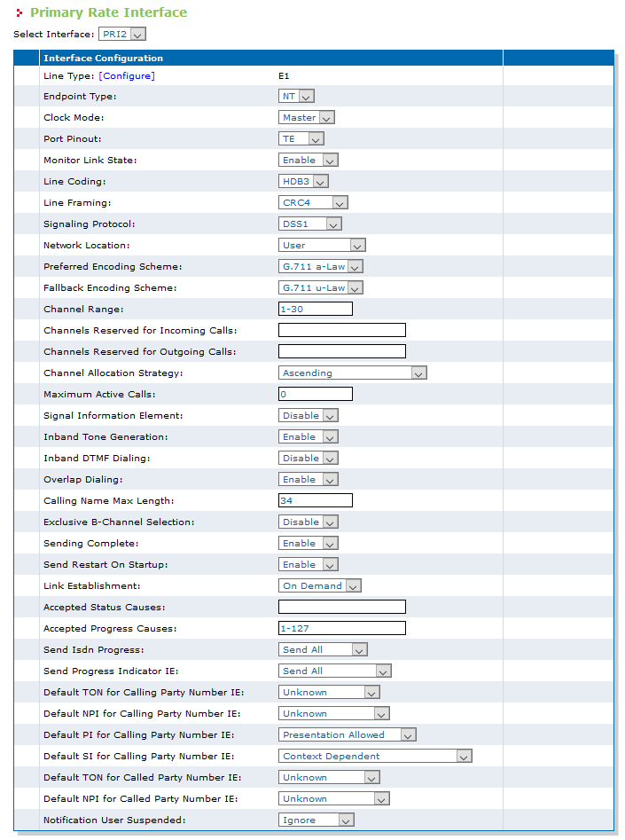
Task: Open the Endpoint Type NT dropdown
Action: pos(296,97)
